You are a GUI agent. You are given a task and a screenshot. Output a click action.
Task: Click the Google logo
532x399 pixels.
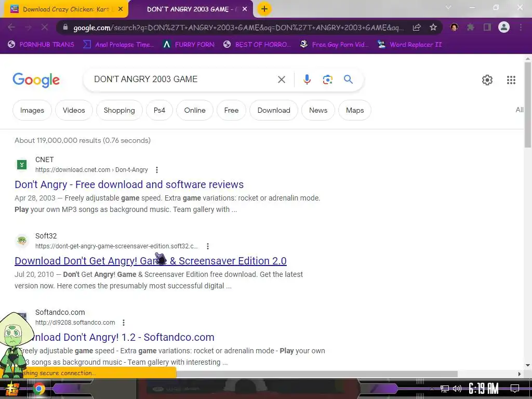(36, 79)
